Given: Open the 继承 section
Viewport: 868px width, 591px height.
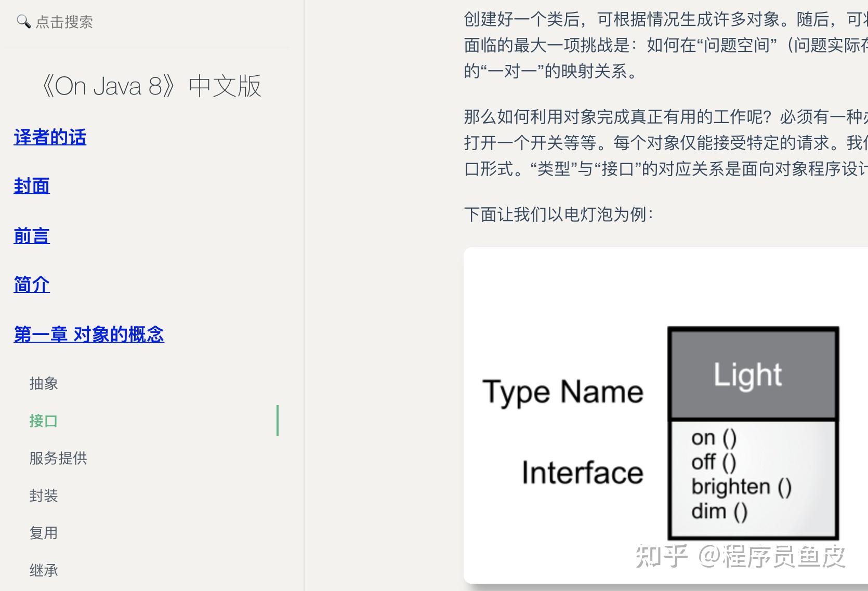Looking at the screenshot, I should pos(44,570).
